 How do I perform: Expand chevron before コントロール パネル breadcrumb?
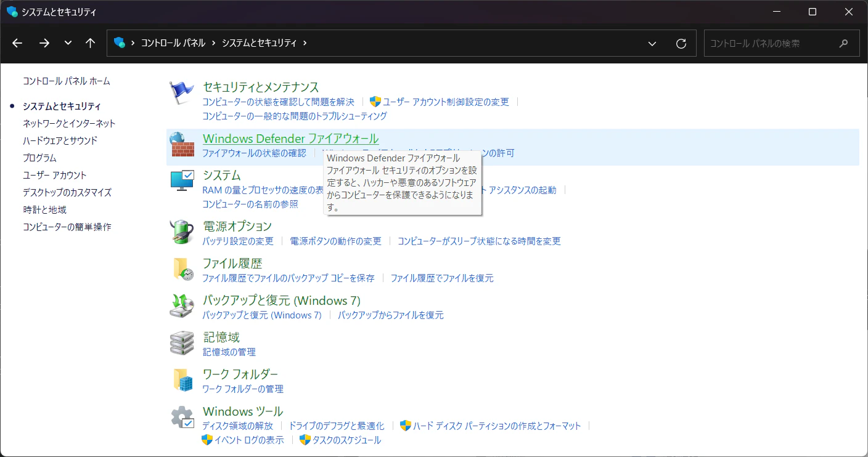133,43
